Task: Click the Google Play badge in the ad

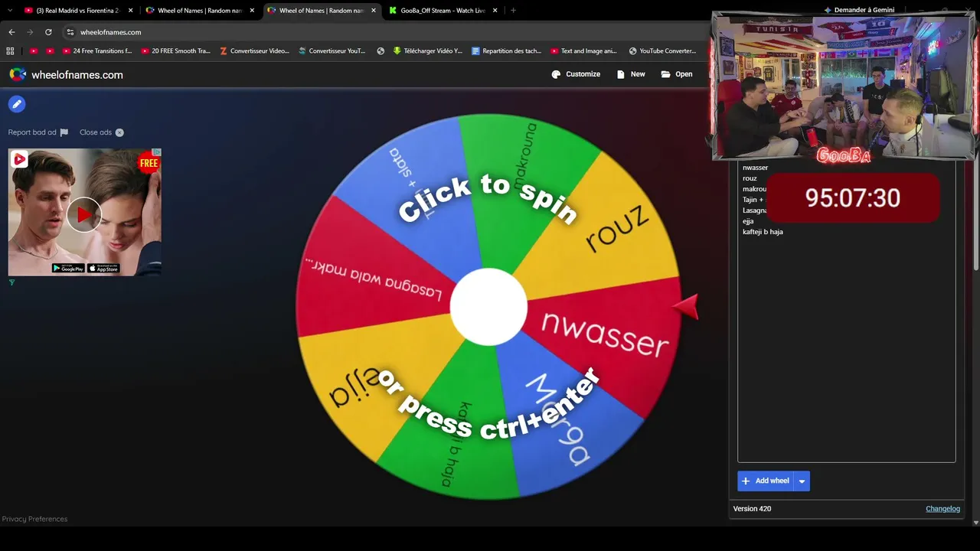Action: [x=68, y=268]
